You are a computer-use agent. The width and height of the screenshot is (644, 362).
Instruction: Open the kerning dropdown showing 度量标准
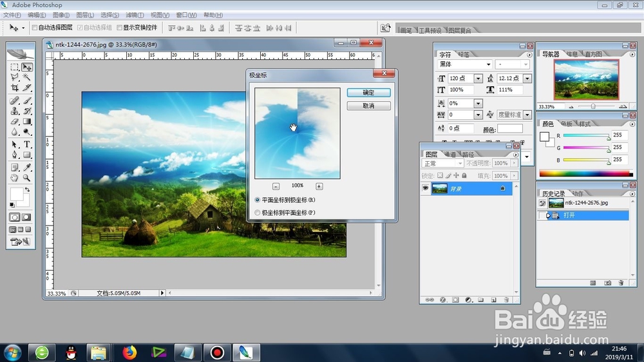527,115
